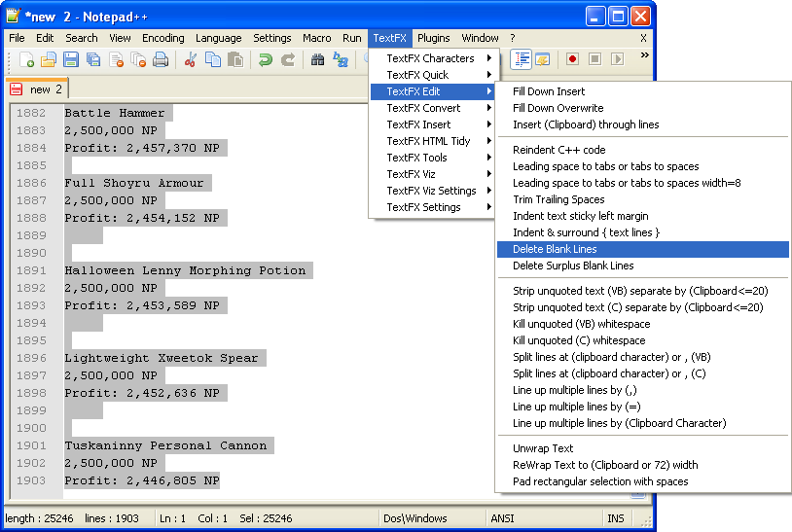Choose Delete Surplus Blank Lines

(x=642, y=266)
